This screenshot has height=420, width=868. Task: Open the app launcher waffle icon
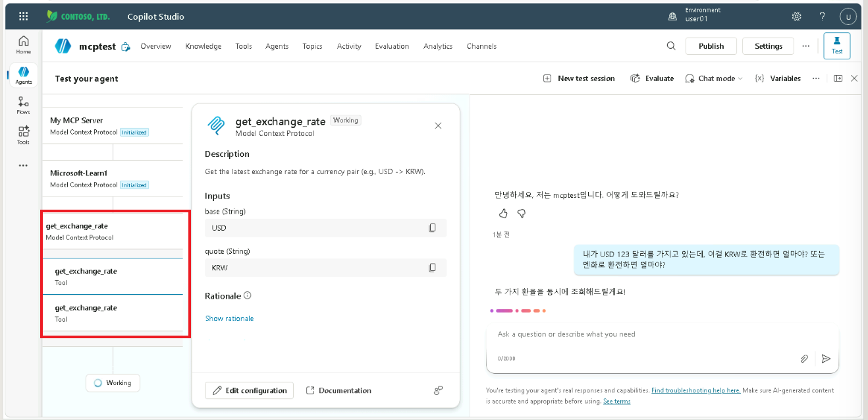coord(24,16)
